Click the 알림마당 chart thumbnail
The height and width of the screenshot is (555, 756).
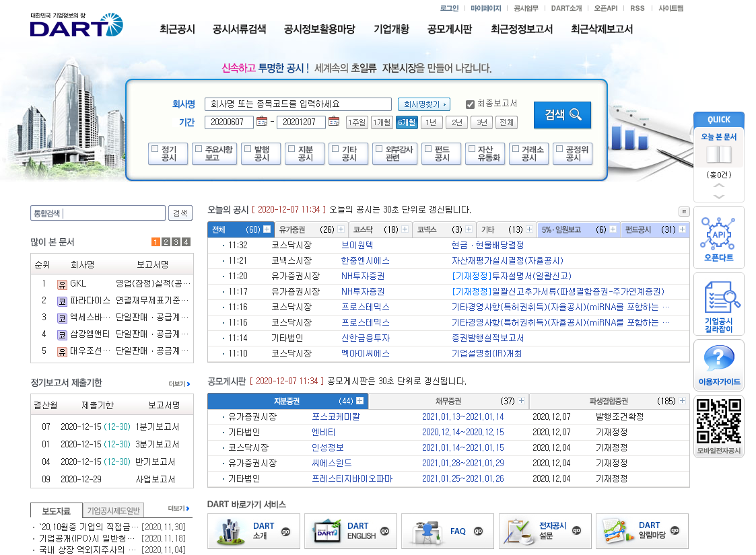click(617, 531)
